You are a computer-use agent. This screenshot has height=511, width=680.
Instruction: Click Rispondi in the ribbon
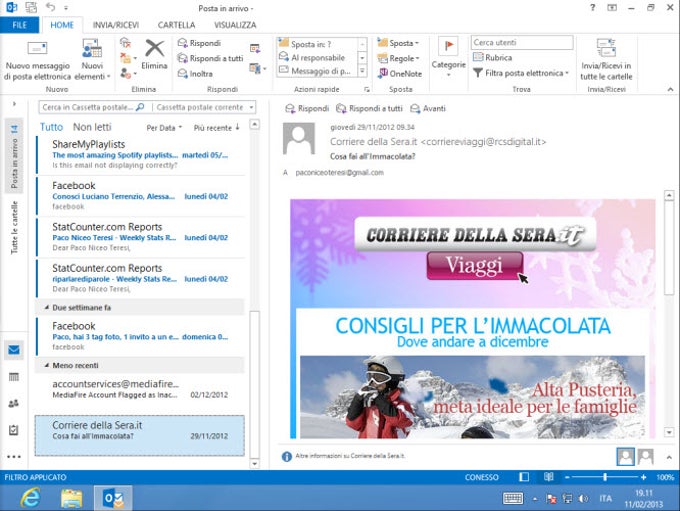point(199,43)
